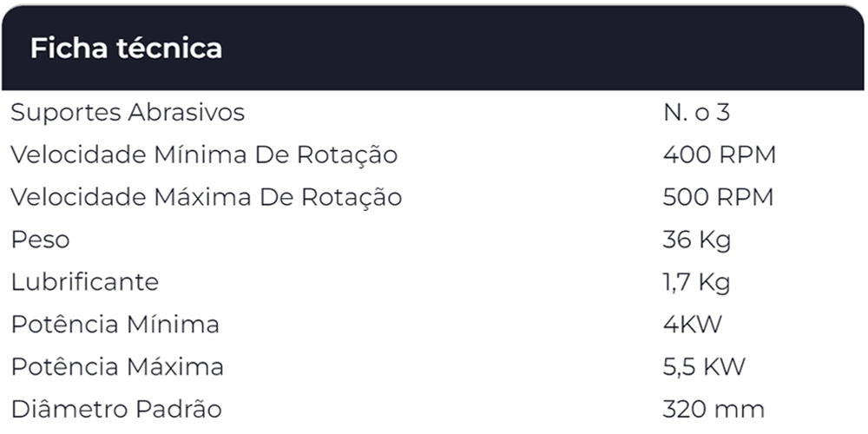This screenshot has height=434, width=868.
Task: Click the word Rotação in the minimum speed row
Action: coord(349,155)
